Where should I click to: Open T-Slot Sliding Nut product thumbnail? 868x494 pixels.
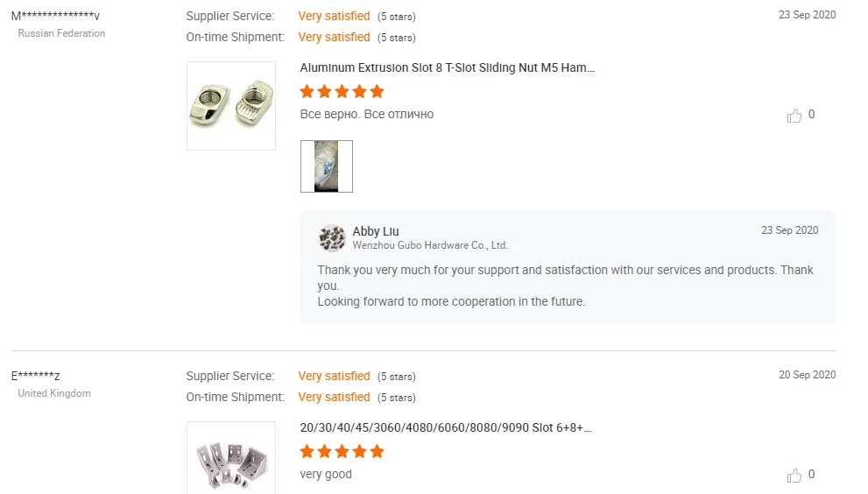click(231, 106)
